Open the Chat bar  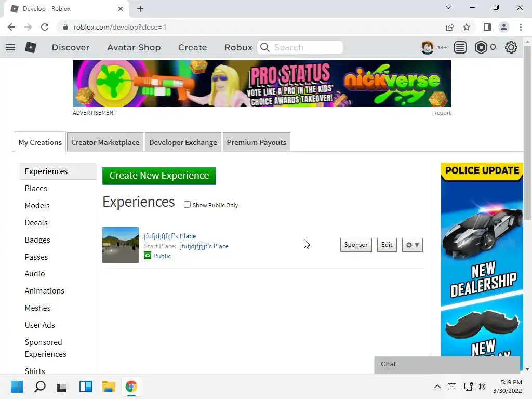(x=447, y=364)
